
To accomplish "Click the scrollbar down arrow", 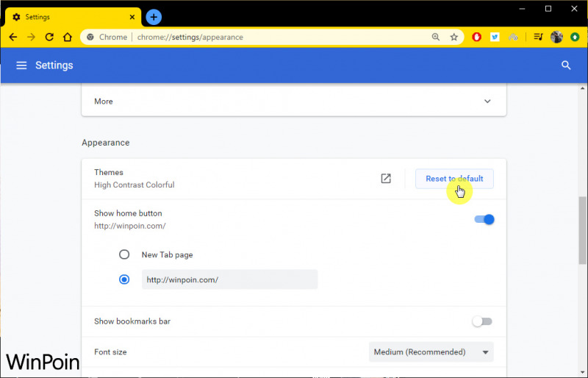I will point(582,371).
